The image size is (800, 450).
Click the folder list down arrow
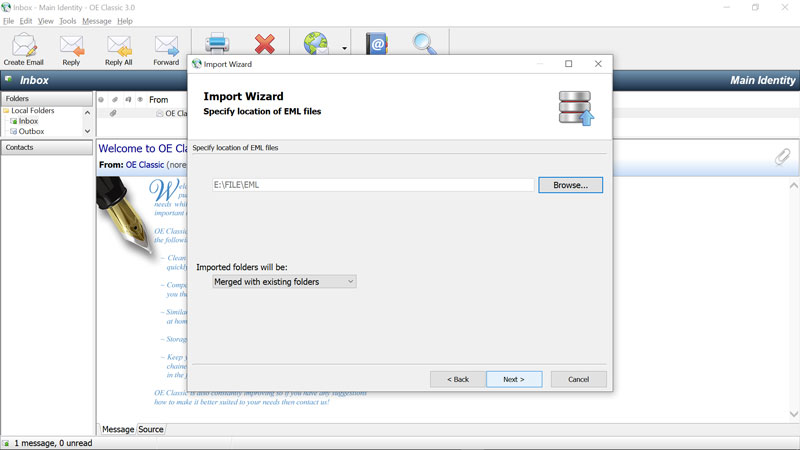pyautogui.click(x=87, y=131)
